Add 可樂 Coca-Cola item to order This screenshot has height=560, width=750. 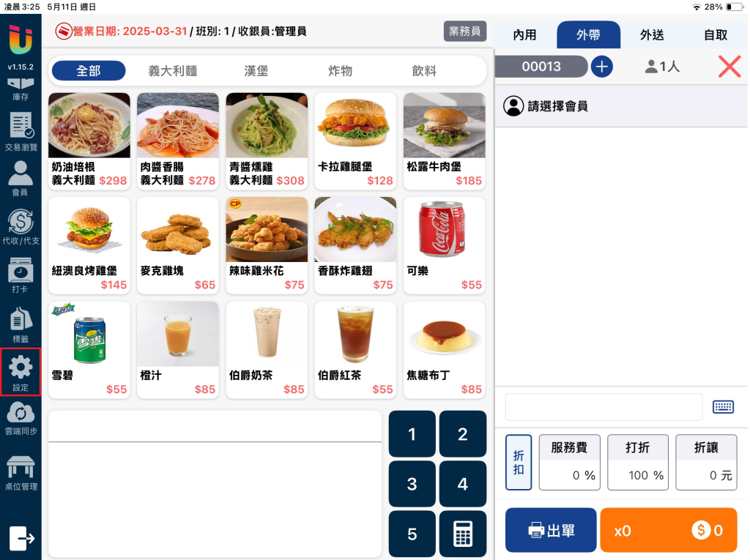[x=445, y=245]
